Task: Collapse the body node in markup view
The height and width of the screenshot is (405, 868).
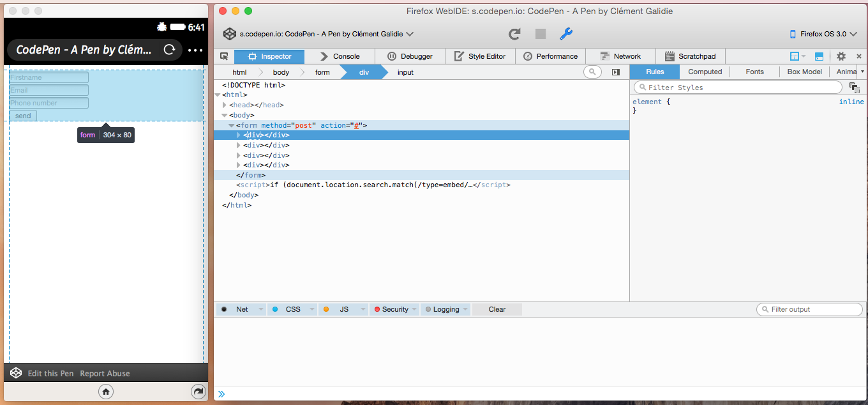Action: (x=225, y=115)
